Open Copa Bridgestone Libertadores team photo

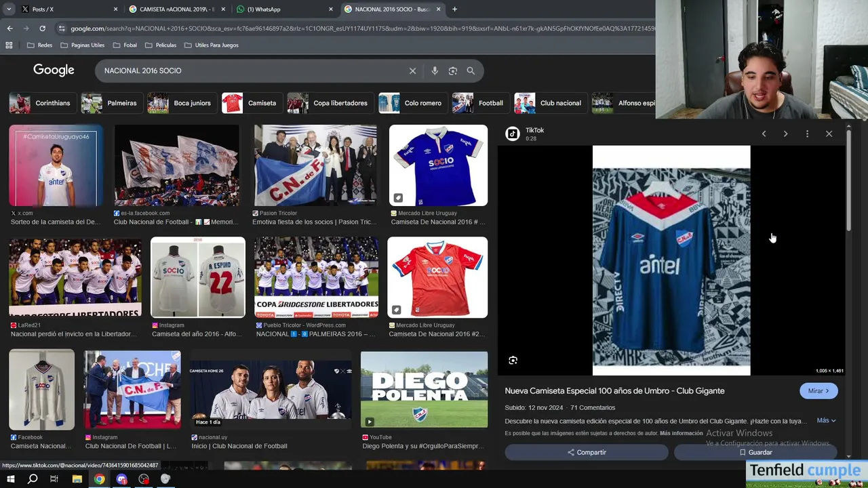(316, 277)
